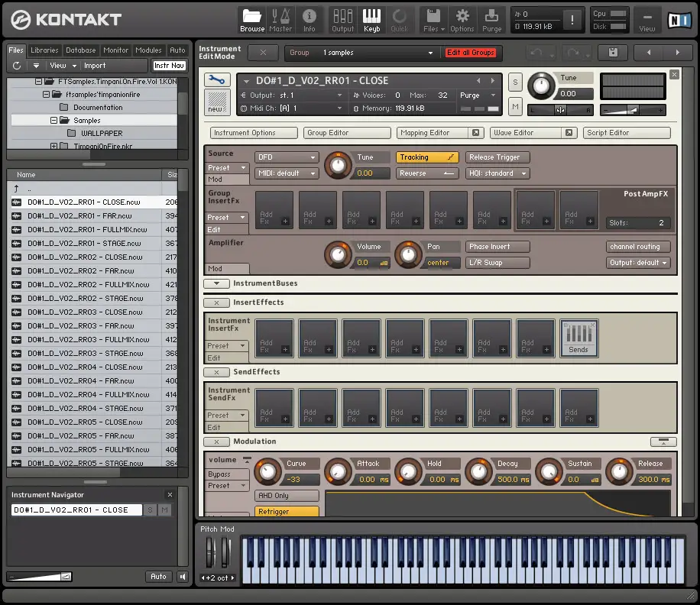Switch to the Database tab
The width and height of the screenshot is (700, 605).
tap(81, 50)
